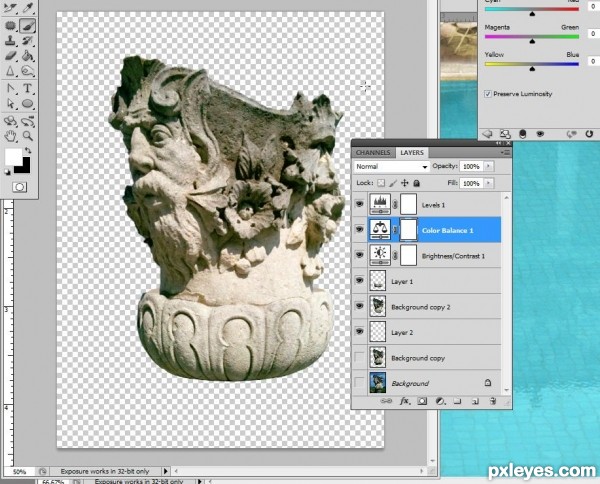Create a new layer group
This screenshot has height=484, width=600.
pyautogui.click(x=457, y=401)
